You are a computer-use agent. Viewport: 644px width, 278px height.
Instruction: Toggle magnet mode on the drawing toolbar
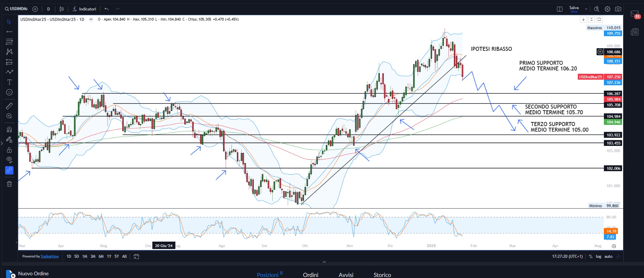[x=9, y=130]
